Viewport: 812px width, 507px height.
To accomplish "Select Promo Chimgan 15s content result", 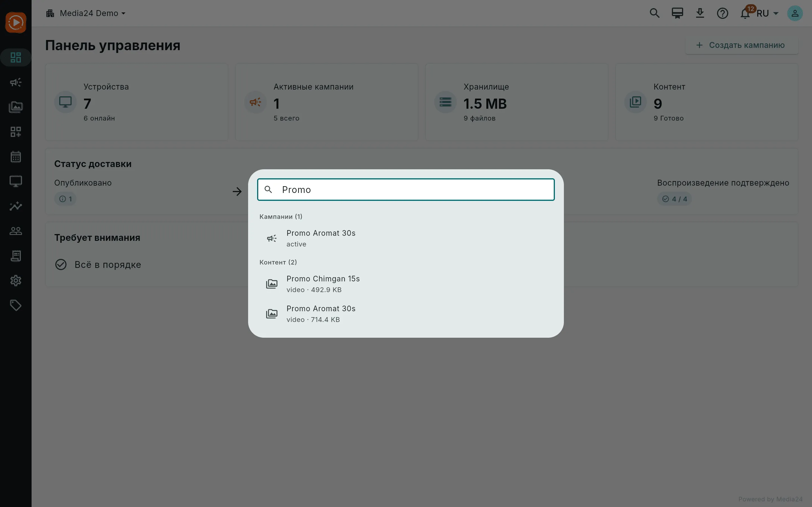I will (x=406, y=284).
